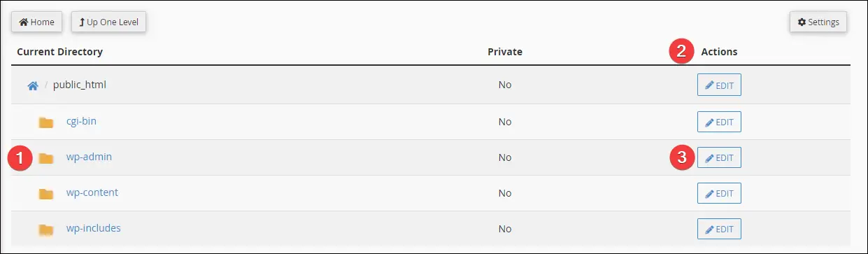The height and width of the screenshot is (254, 868).
Task: Click the wp-content folder icon
Action: pyautogui.click(x=46, y=194)
